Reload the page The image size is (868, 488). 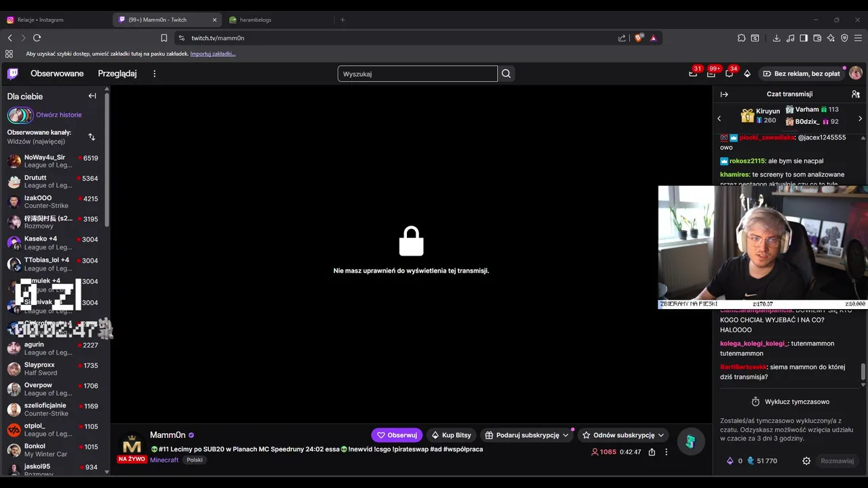[x=37, y=38]
